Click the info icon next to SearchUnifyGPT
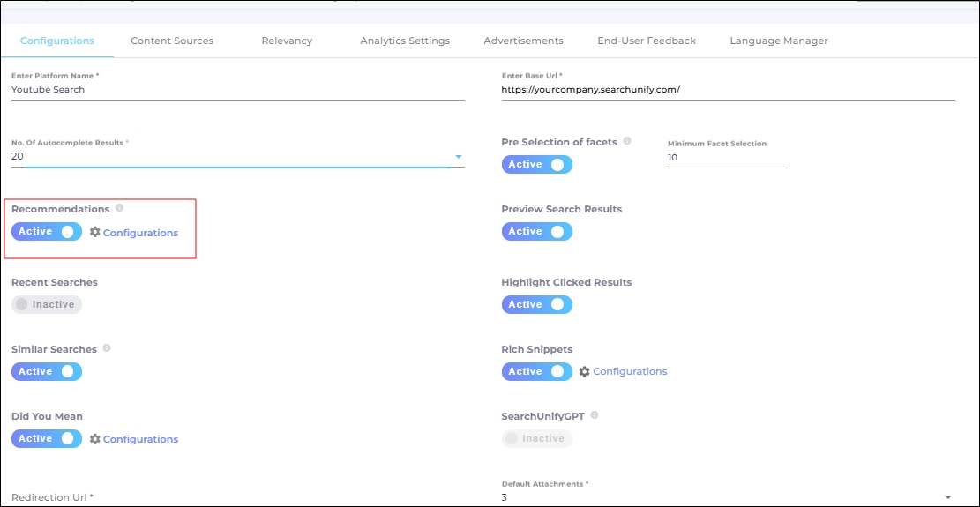This screenshot has height=507, width=980. [595, 415]
